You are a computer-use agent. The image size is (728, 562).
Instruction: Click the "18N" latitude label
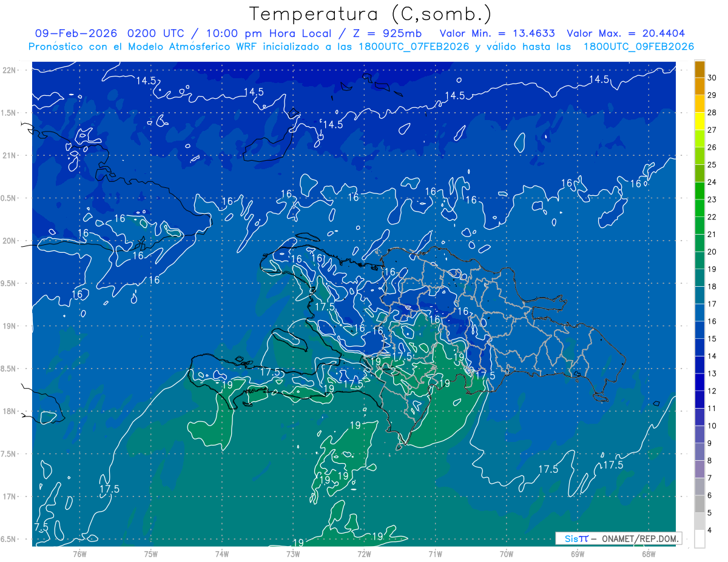(x=9, y=411)
